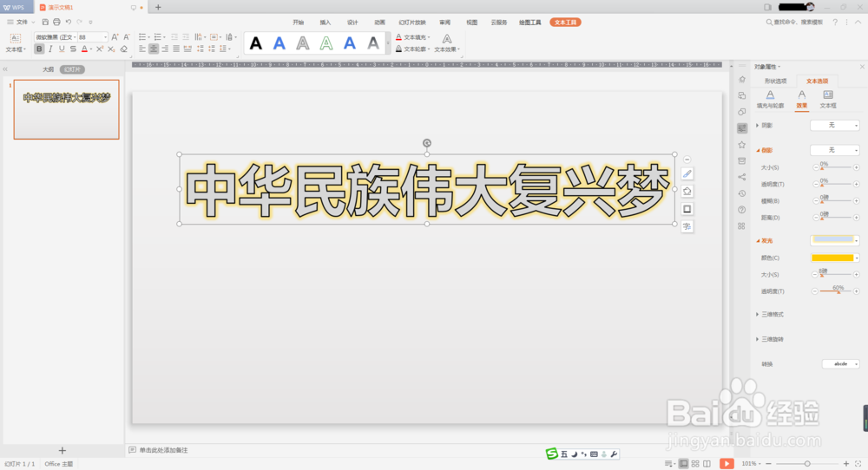868x470 pixels.
Task: Apply superscript formatting
Action: pos(100,49)
